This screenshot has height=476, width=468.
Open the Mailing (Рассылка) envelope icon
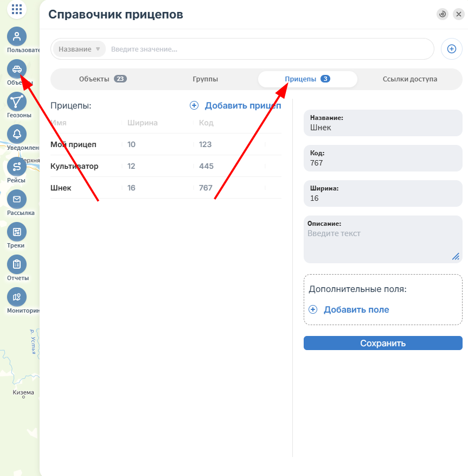tap(17, 199)
